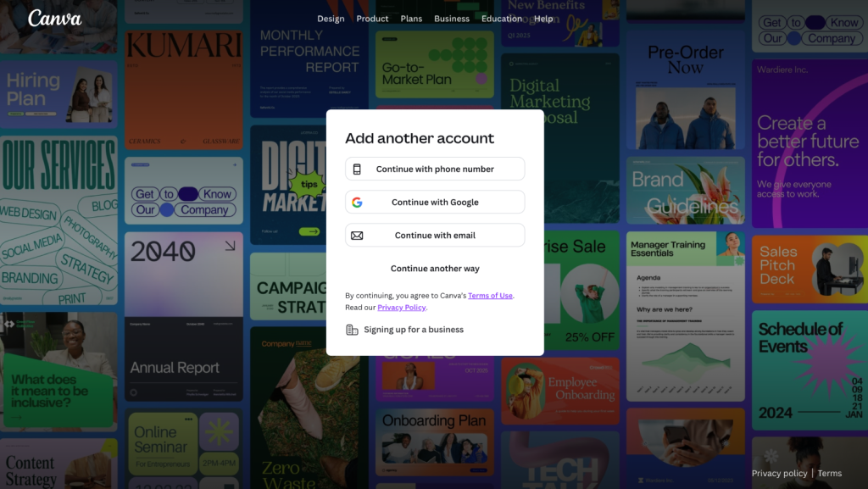Click the envelope email icon

pyautogui.click(x=357, y=236)
